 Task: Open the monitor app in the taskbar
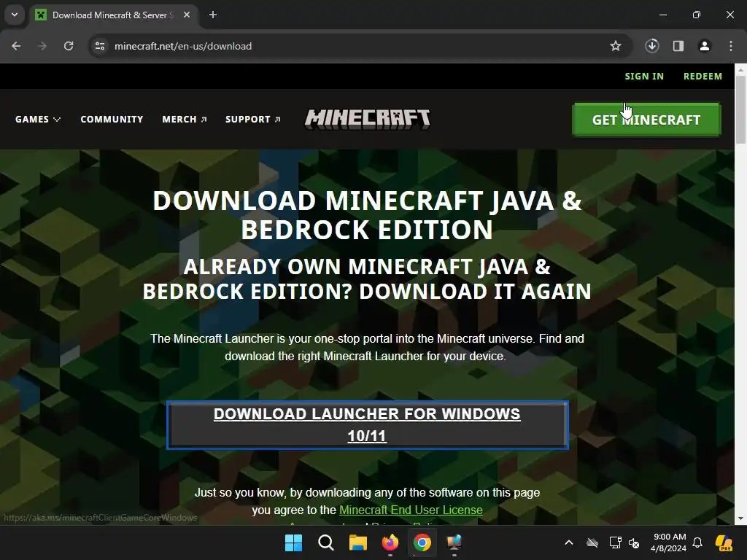click(454, 542)
